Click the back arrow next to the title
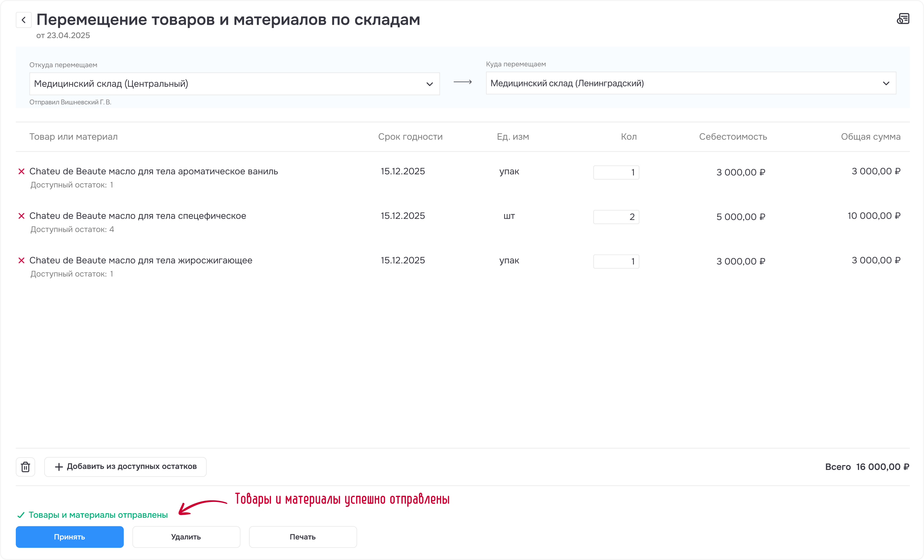This screenshot has width=924, height=560. pyautogui.click(x=24, y=20)
